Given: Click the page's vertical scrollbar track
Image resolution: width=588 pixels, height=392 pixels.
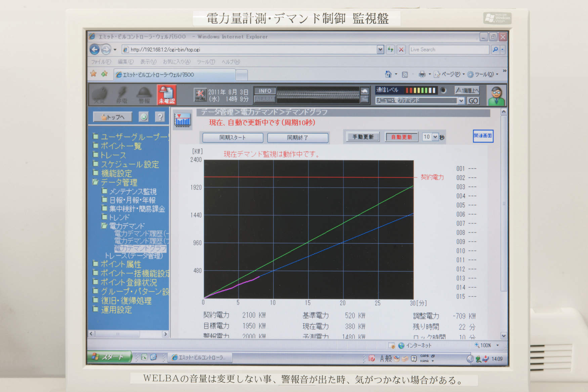Looking at the screenshot, I should (x=503, y=235).
